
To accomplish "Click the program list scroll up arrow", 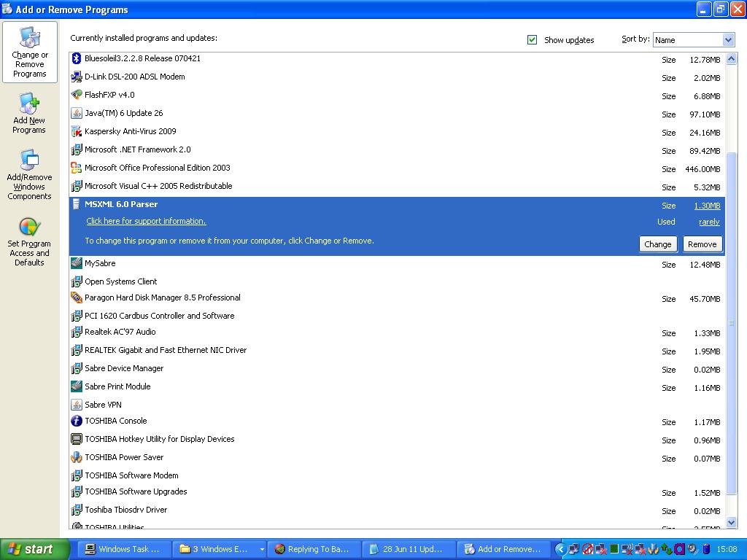I will pos(731,59).
